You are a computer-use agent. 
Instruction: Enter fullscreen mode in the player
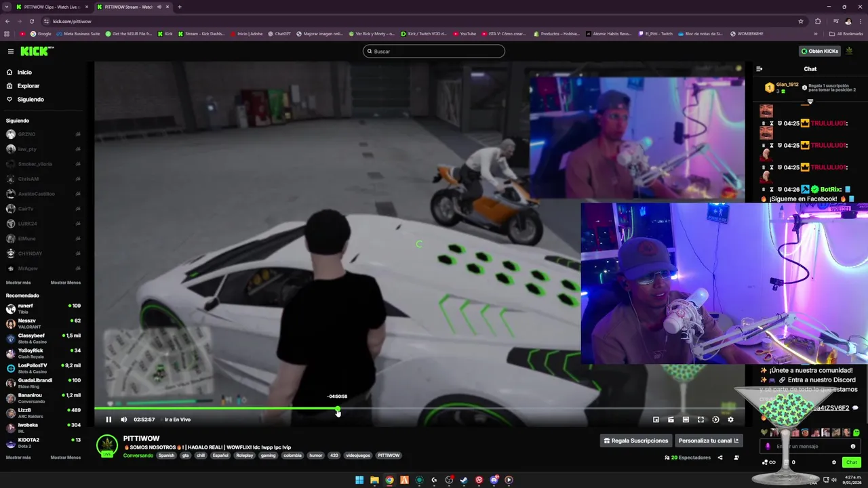coord(701,420)
